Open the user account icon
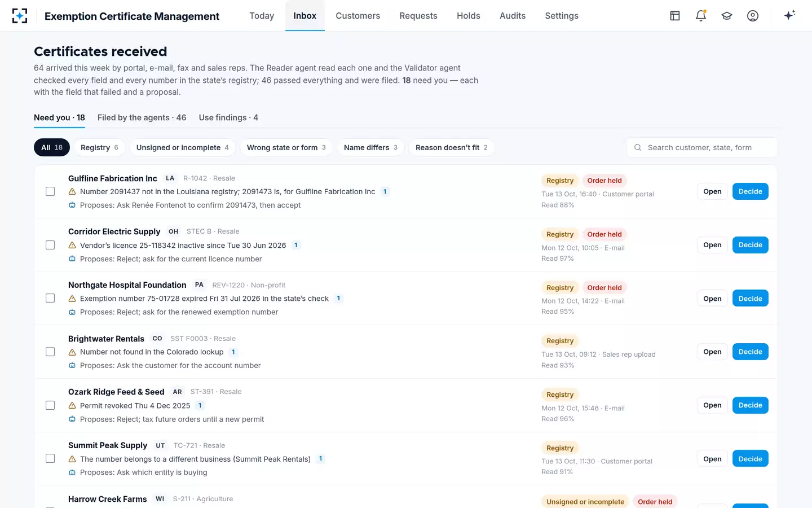The height and width of the screenshot is (508, 812). click(753, 16)
